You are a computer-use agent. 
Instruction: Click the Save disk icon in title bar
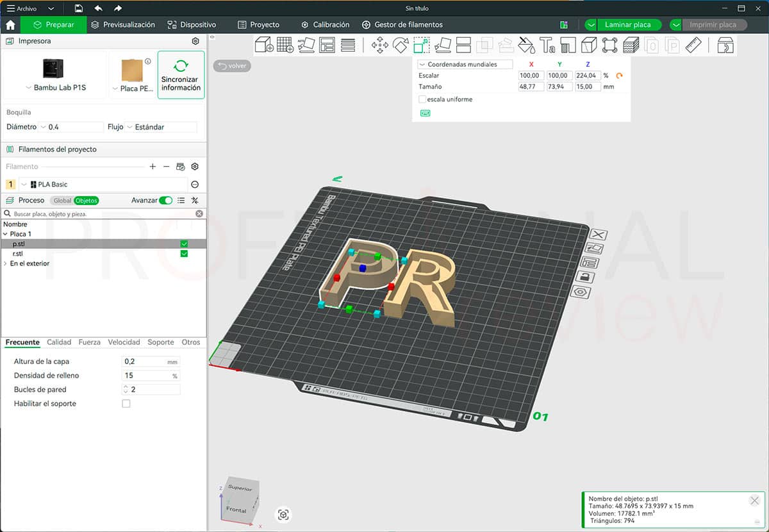[x=79, y=8]
